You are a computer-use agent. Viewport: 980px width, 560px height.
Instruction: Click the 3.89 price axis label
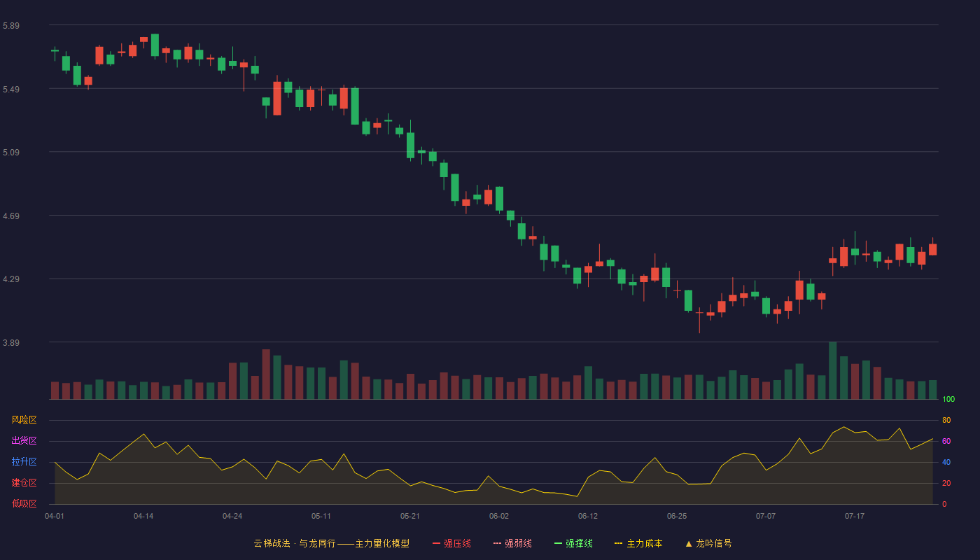(x=11, y=343)
